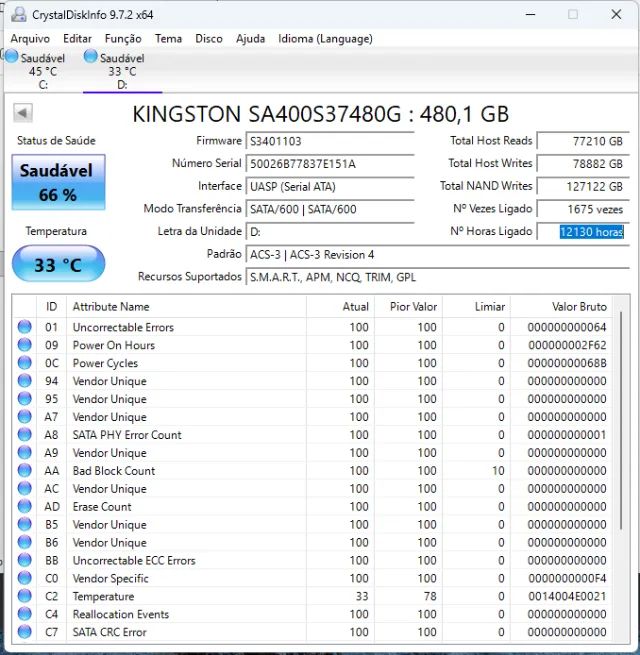
Task: Open the Função menu
Action: tap(123, 39)
